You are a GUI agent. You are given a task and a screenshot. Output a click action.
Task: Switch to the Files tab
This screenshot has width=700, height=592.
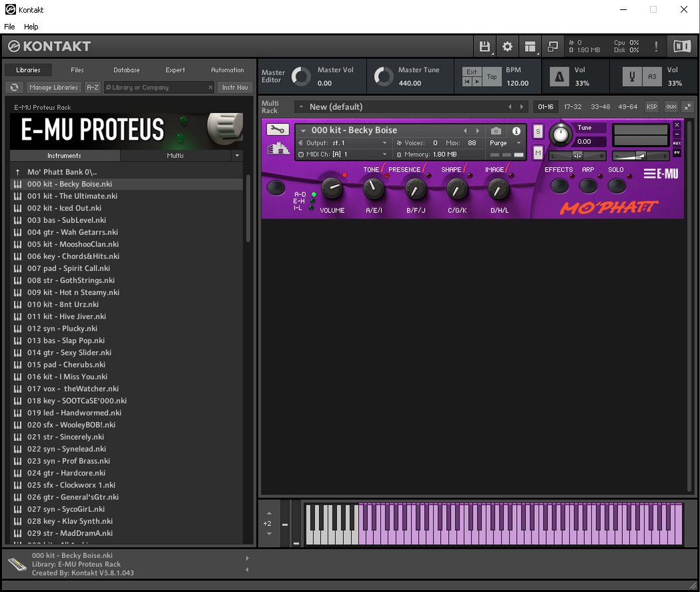[x=77, y=70]
